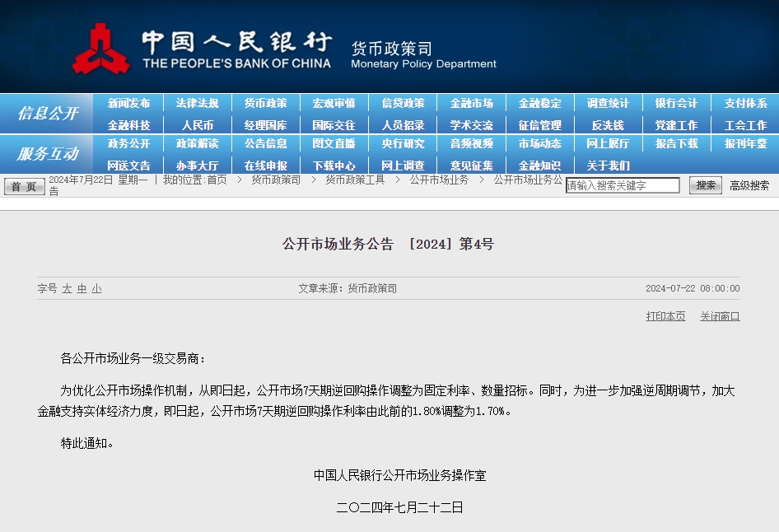Follow breadcrumb link 公开市场业务
The height and width of the screenshot is (532, 779).
439,180
